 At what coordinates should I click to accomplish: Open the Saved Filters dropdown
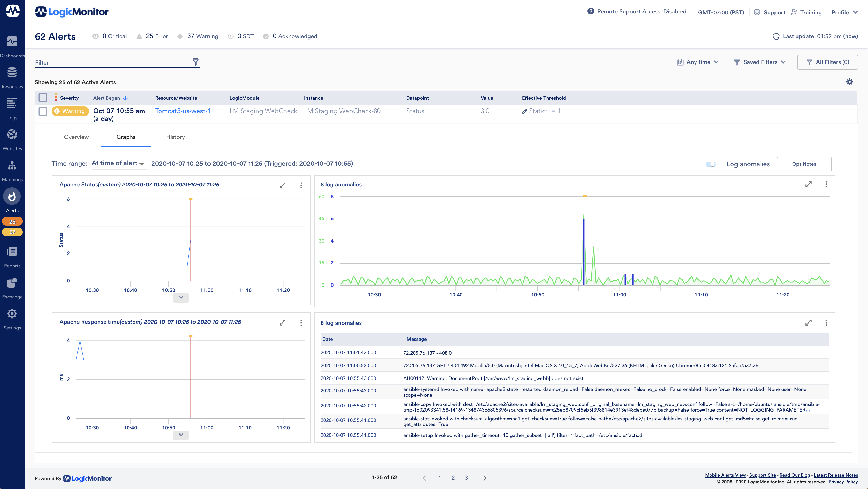[x=760, y=62]
